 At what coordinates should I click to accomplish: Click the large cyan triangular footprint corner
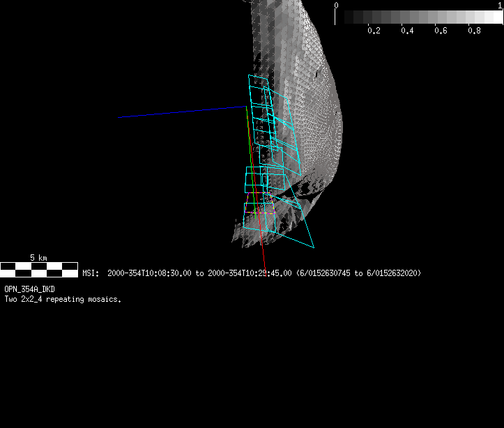click(312, 245)
